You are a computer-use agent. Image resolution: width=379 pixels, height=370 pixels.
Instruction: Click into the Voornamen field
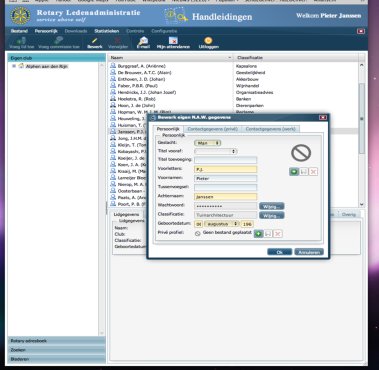[x=226, y=179]
